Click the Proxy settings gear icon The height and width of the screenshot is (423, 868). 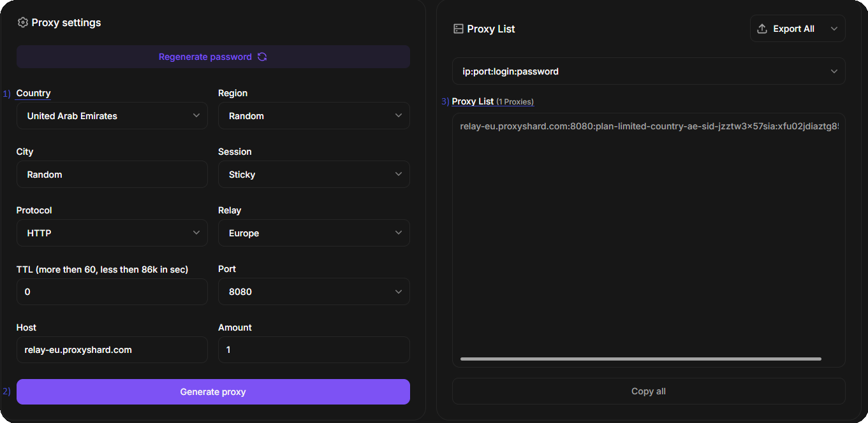pos(23,22)
